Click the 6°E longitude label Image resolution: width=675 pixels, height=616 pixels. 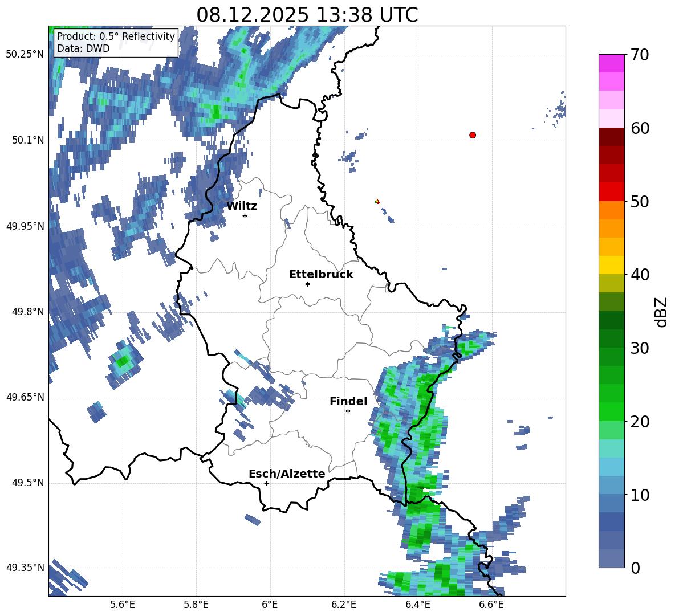[270, 605]
